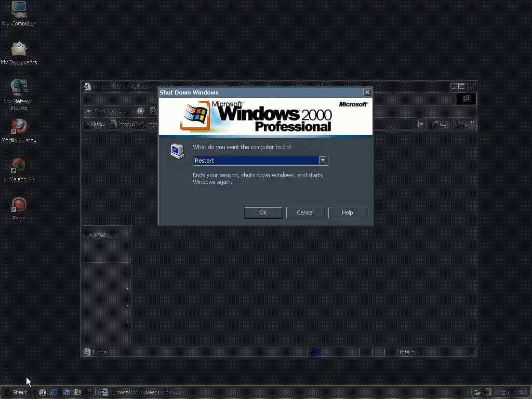Click the computer icon in shut down dialog

[177, 151]
